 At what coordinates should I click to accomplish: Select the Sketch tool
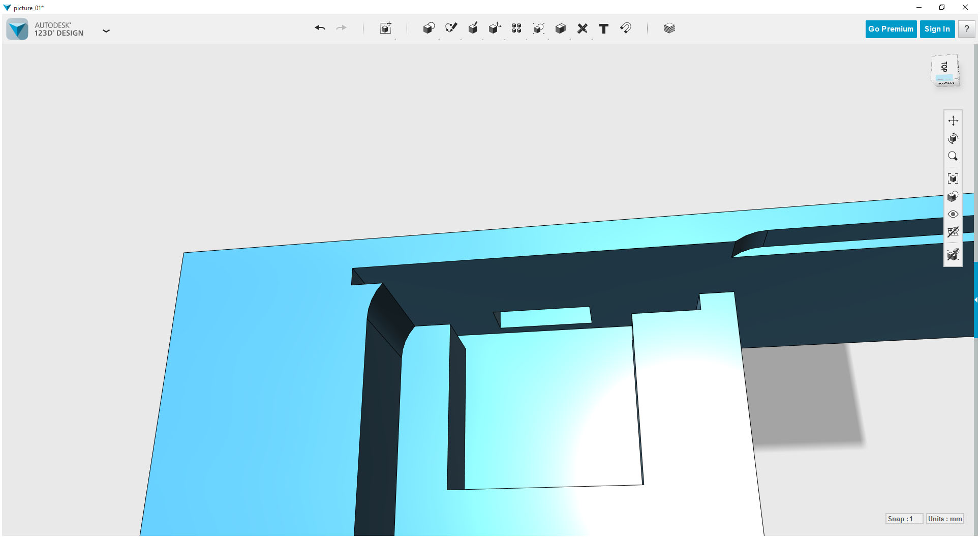click(451, 28)
